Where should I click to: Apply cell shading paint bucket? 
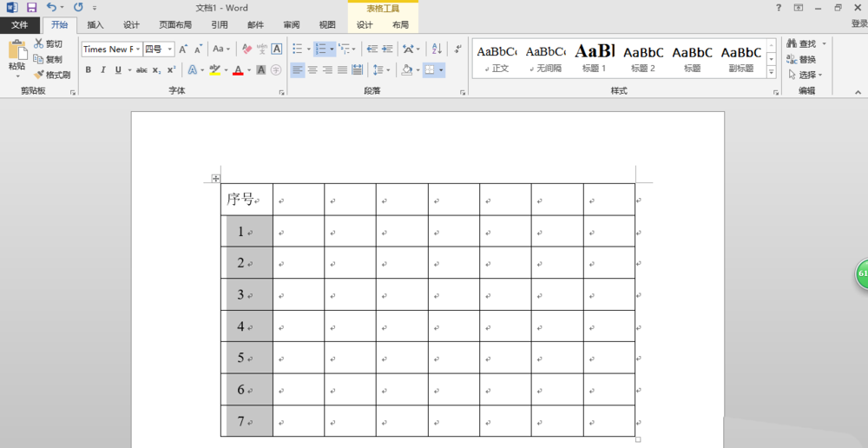[407, 70]
